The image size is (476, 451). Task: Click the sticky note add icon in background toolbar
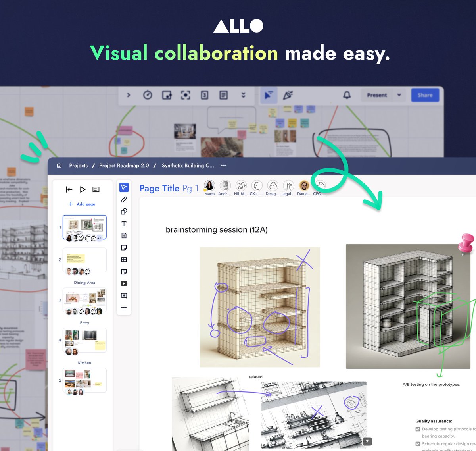pos(167,95)
